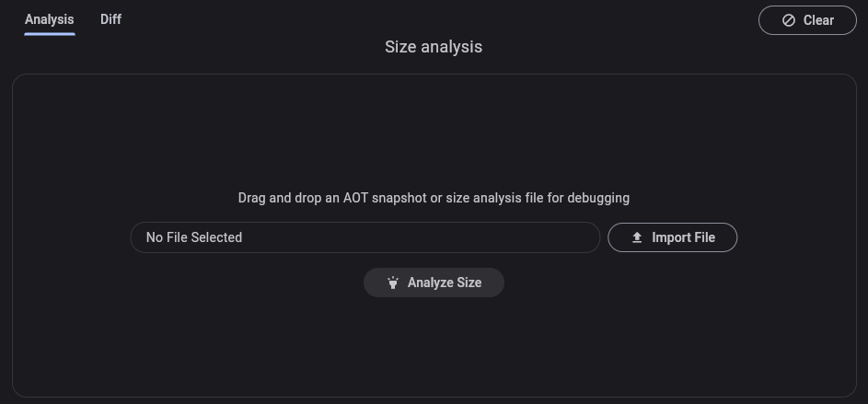Click the drag and drop instruction text
The image size is (868, 404).
(434, 198)
